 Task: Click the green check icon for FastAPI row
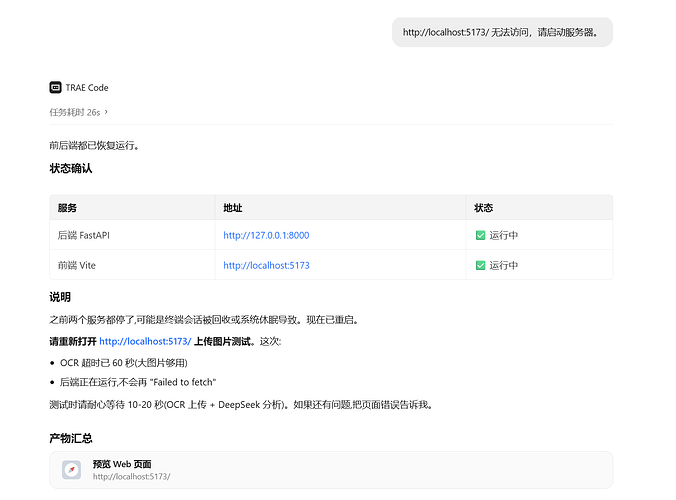pos(480,235)
